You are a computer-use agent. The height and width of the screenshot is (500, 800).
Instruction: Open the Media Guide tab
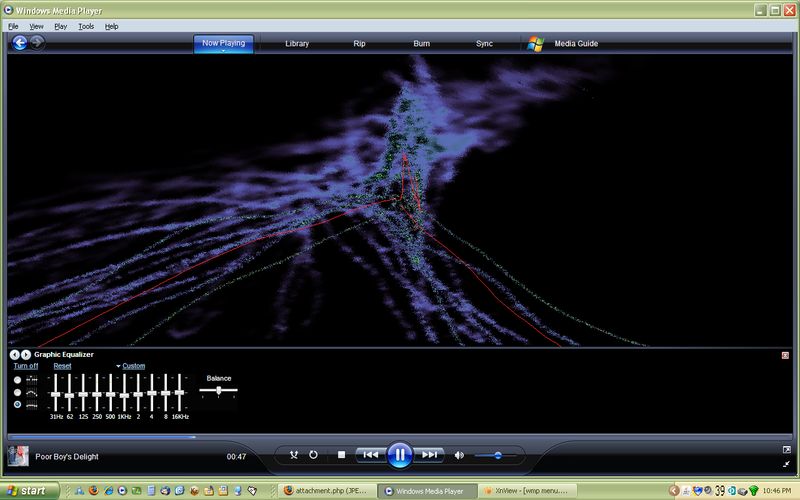point(576,43)
